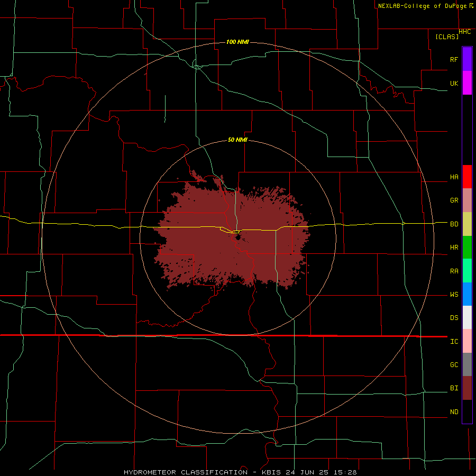Click the HR green legend swatch
The height and width of the screenshot is (476, 476).
point(467,247)
